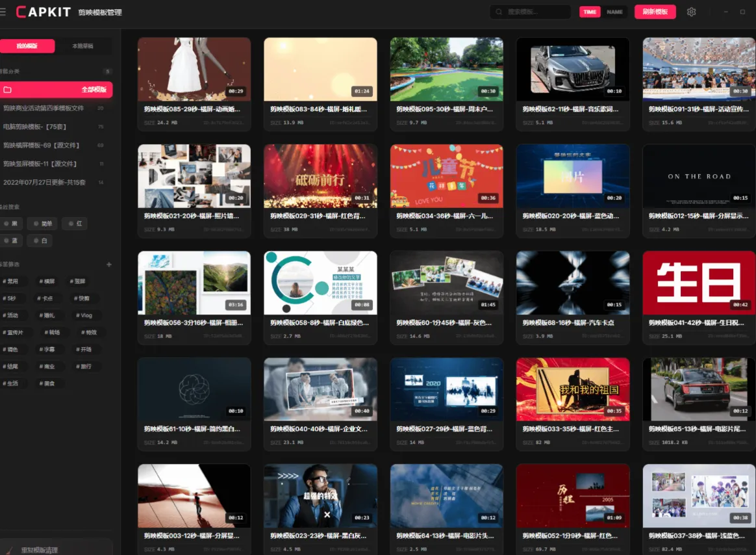
Task: Click the CAPKIT logo
Action: [43, 12]
